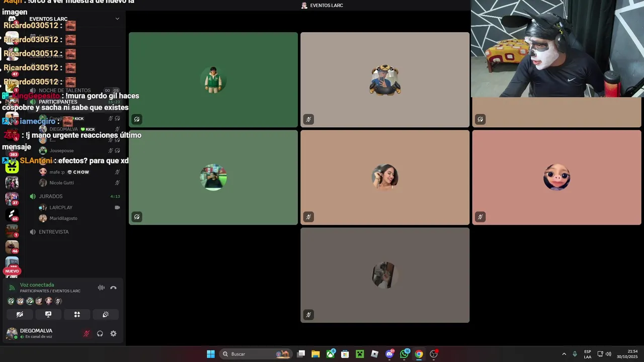Screen dimensions: 644x362
Task: Click Jousepouse in the participants list
Action: coord(61,150)
